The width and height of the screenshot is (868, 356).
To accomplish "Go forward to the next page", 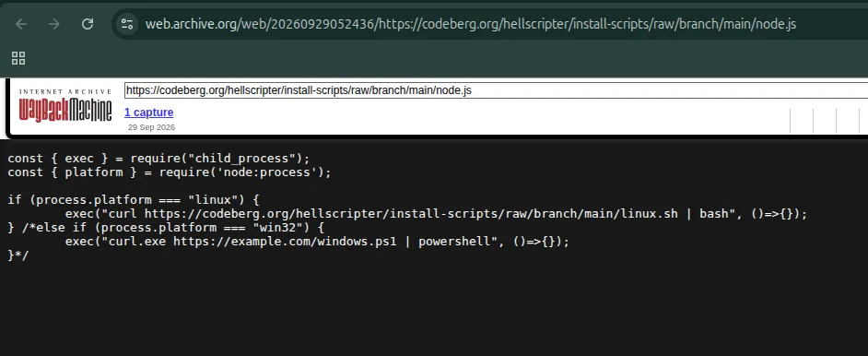I will point(54,24).
